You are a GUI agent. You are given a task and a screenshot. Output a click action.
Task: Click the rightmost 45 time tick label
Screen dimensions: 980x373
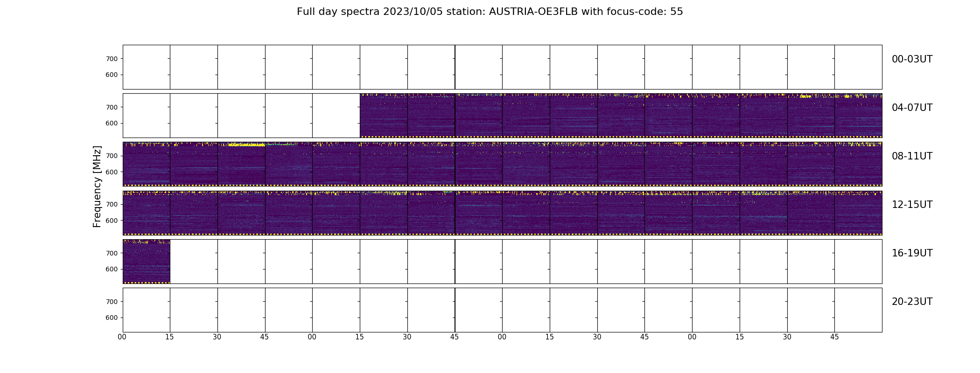point(834,337)
